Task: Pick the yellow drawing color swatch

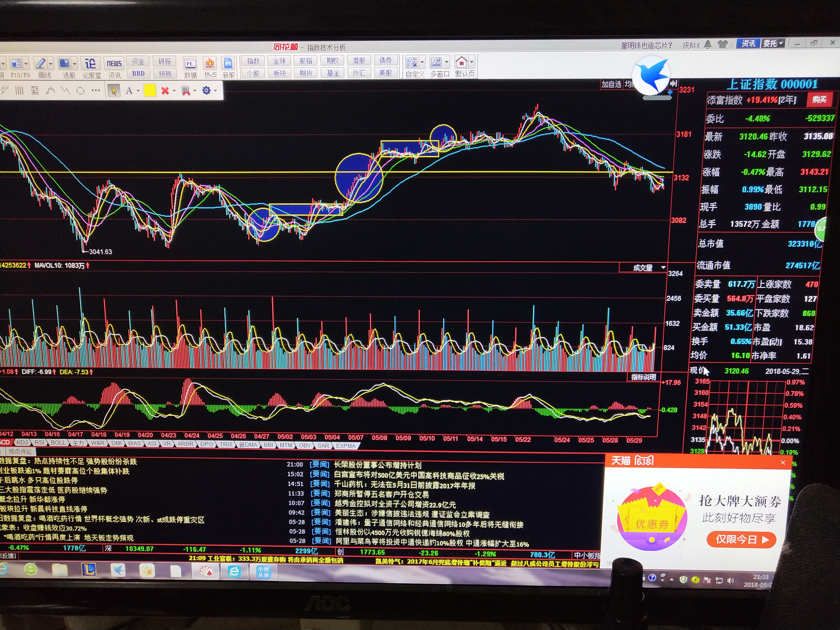Action: coord(150,91)
